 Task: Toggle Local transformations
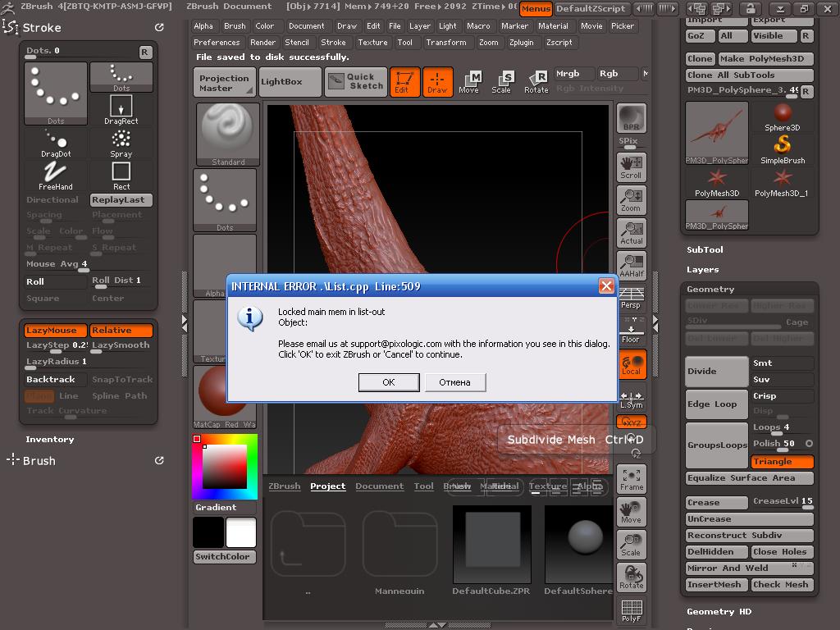[631, 364]
